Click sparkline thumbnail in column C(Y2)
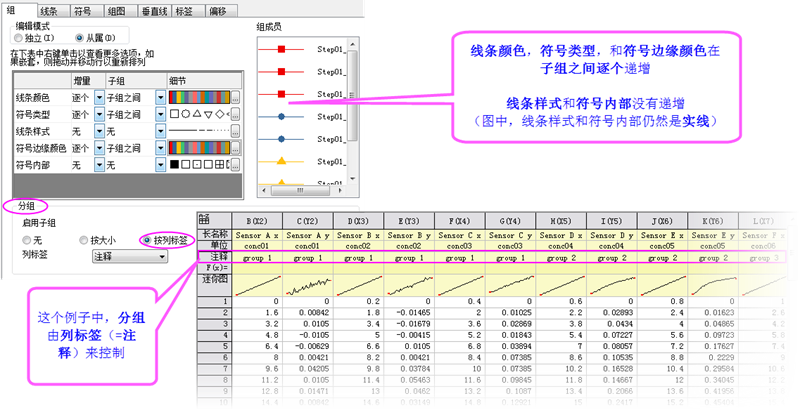The image size is (800, 410). click(x=308, y=285)
